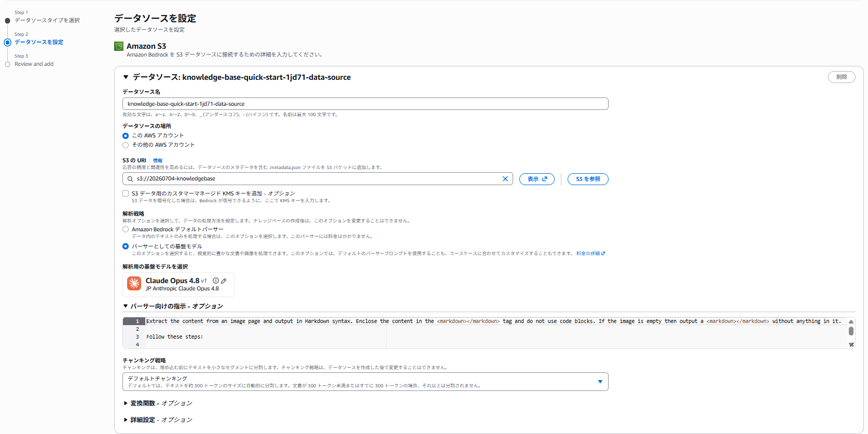
Task: Click the resize handle of parser instruction editor
Action: click(x=851, y=344)
